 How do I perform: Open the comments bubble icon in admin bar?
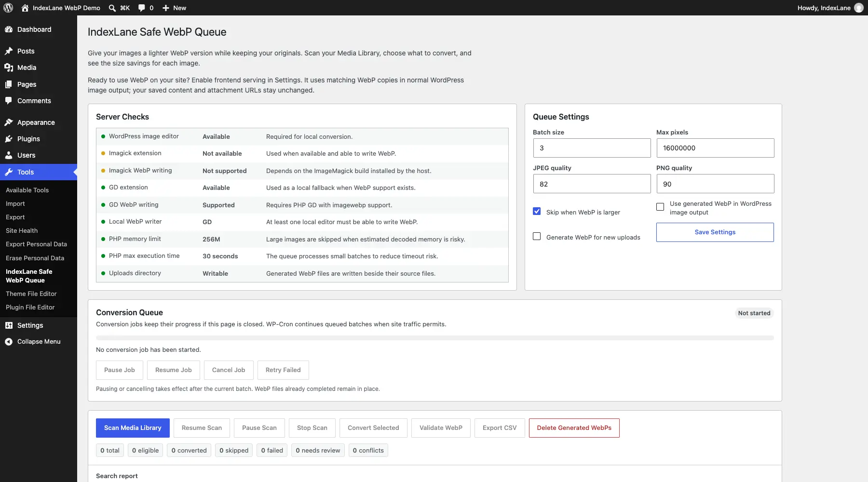click(142, 8)
